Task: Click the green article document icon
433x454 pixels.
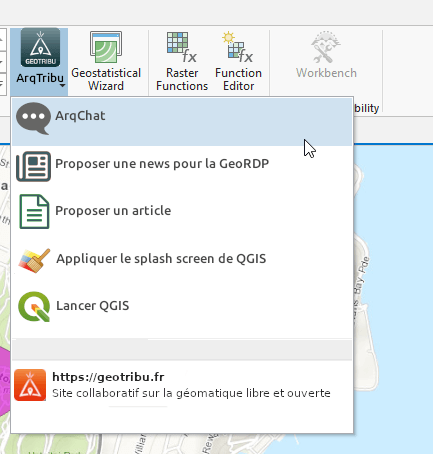Action: pos(34,211)
